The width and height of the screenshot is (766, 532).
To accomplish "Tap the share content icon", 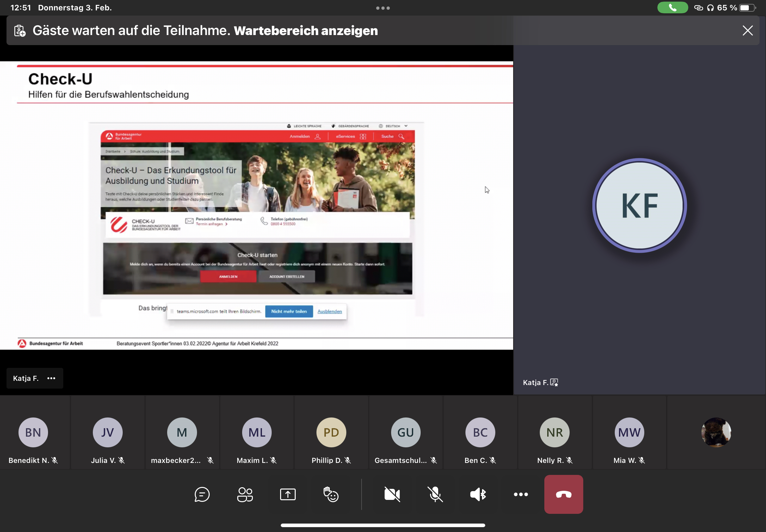I will tap(288, 494).
